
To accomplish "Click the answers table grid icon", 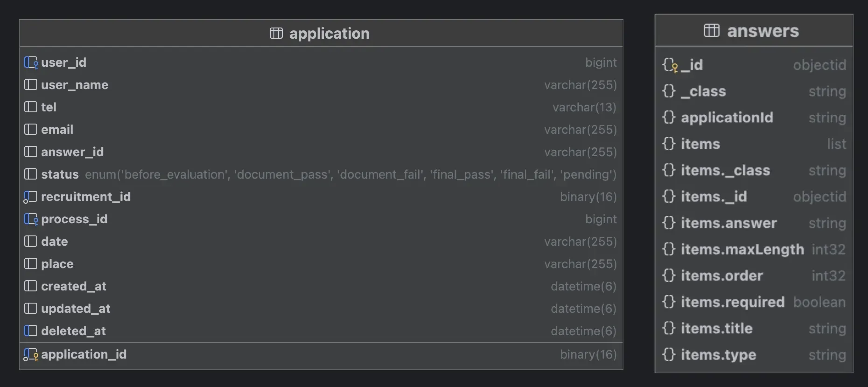I will click(x=711, y=31).
